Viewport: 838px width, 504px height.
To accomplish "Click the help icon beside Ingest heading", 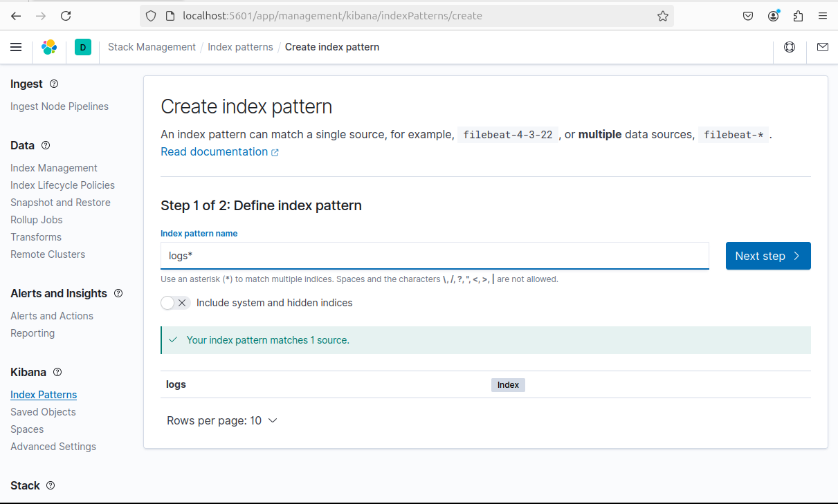I will tap(54, 84).
